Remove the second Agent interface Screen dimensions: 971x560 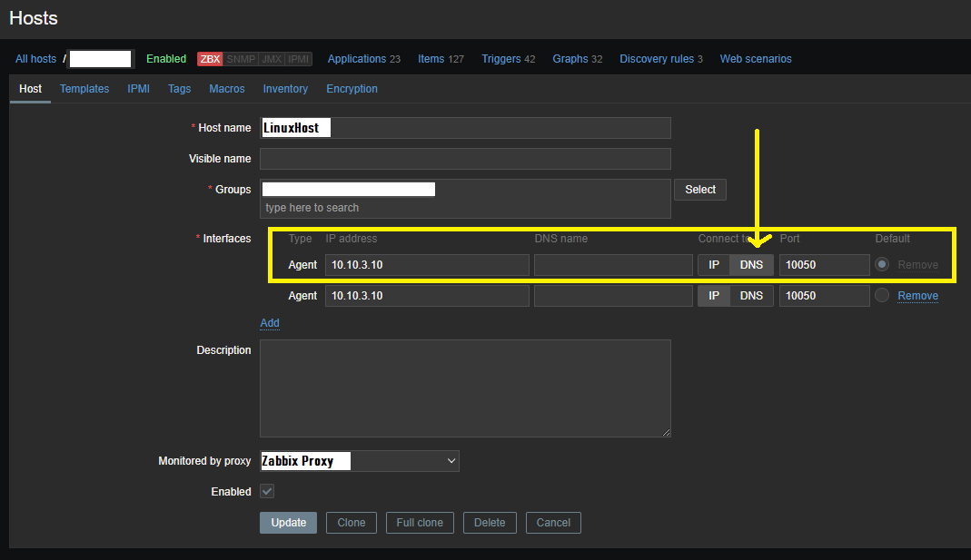coord(917,296)
